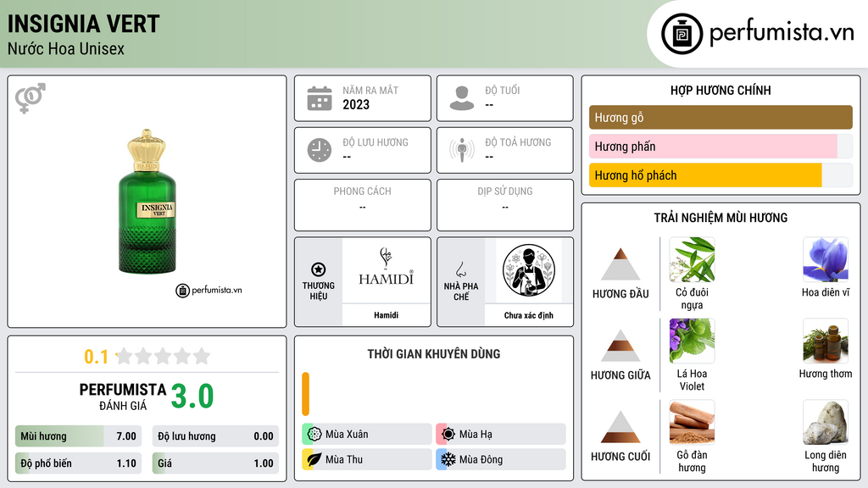Click the INSIGNIA VERT title
The height and width of the screenshot is (488, 868).
[x=84, y=24]
